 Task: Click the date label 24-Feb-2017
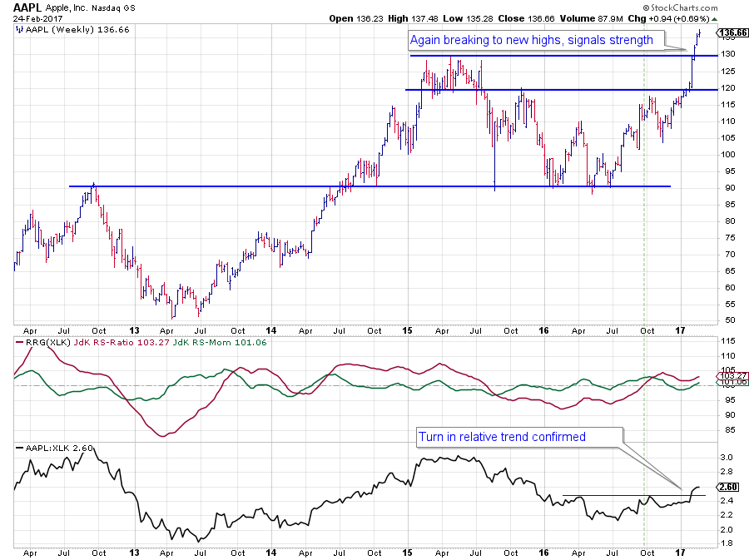[x=37, y=19]
